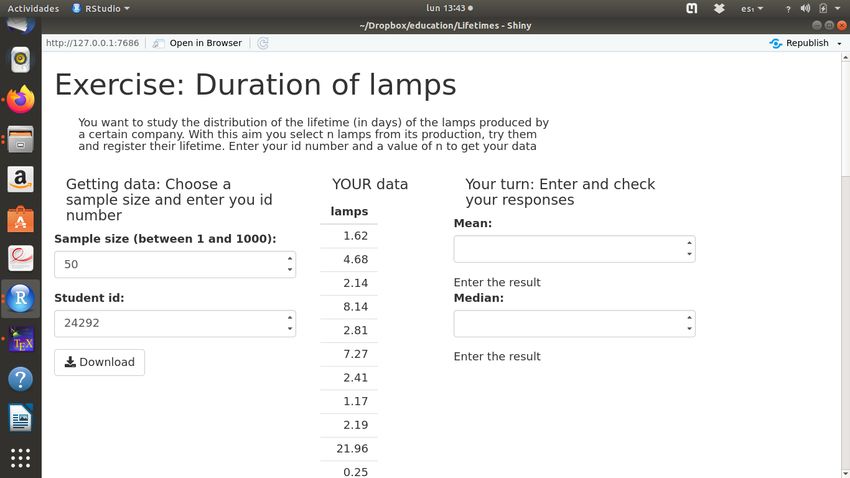Click the Download button
The image size is (850, 478).
point(99,362)
